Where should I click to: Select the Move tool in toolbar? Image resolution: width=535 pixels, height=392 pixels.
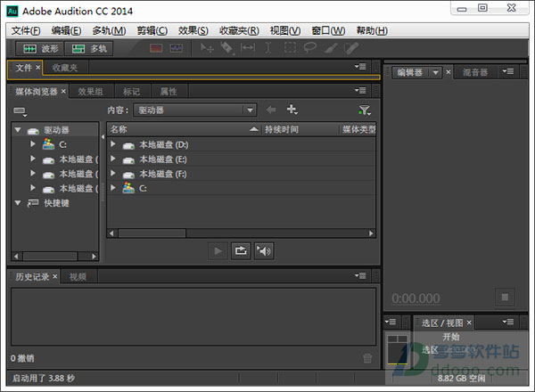tap(207, 48)
